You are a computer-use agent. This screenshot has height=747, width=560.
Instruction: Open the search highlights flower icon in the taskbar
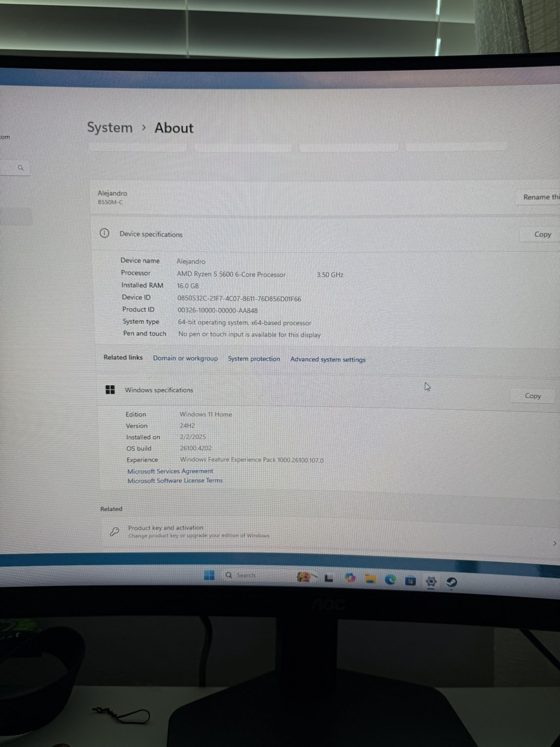click(x=306, y=577)
